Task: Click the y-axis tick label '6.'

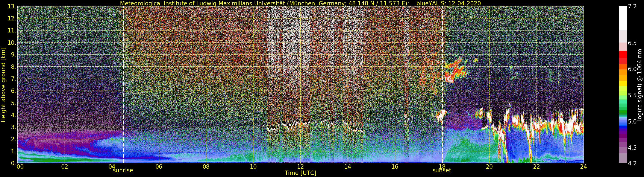Action: coord(13,91)
